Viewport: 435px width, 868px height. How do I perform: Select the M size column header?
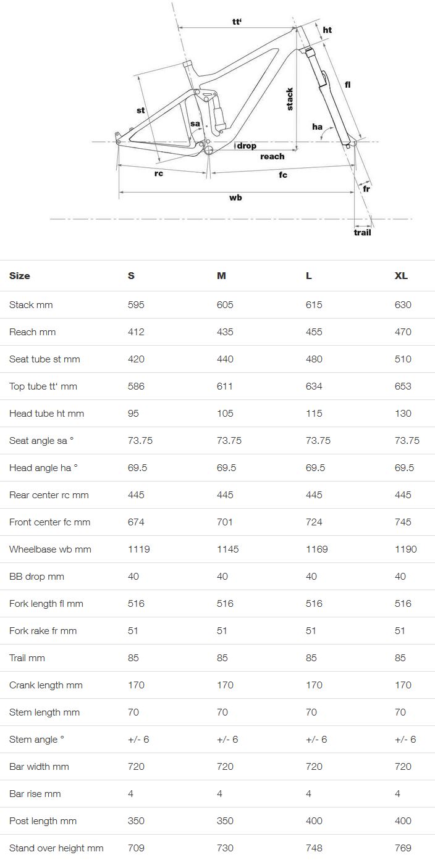tap(221, 276)
